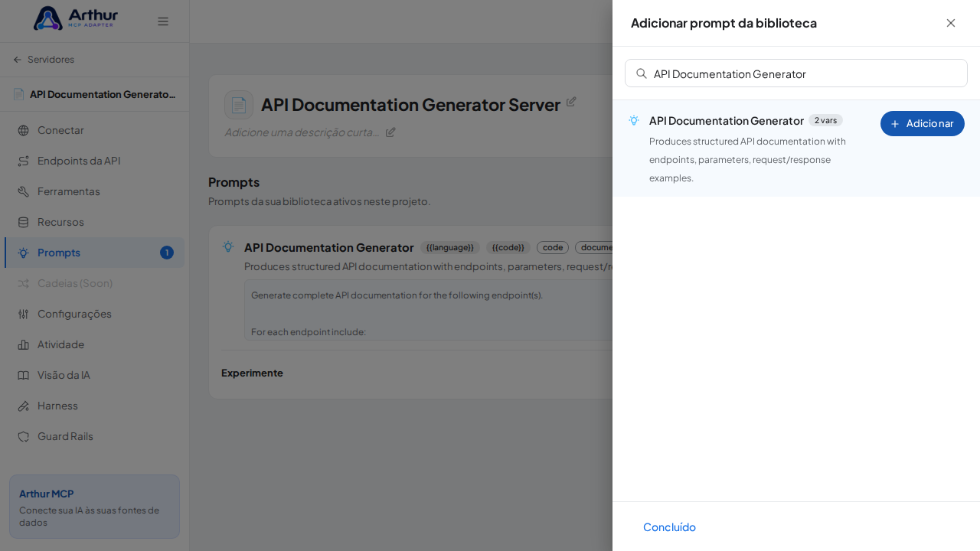Click the prompt template text box

point(428,310)
